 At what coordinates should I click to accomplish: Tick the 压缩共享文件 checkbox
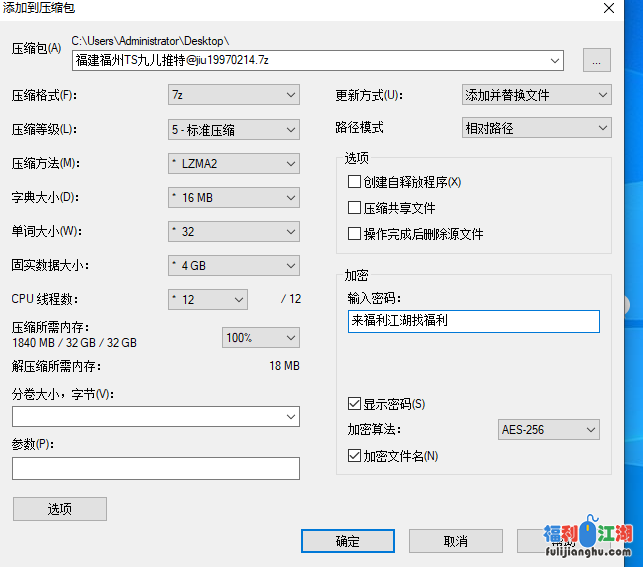point(354,208)
